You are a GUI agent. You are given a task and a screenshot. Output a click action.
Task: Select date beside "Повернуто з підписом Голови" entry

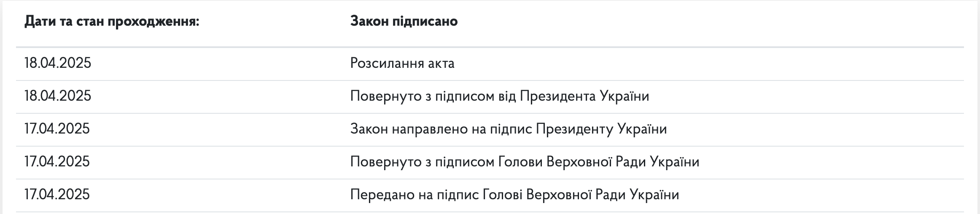57,162
